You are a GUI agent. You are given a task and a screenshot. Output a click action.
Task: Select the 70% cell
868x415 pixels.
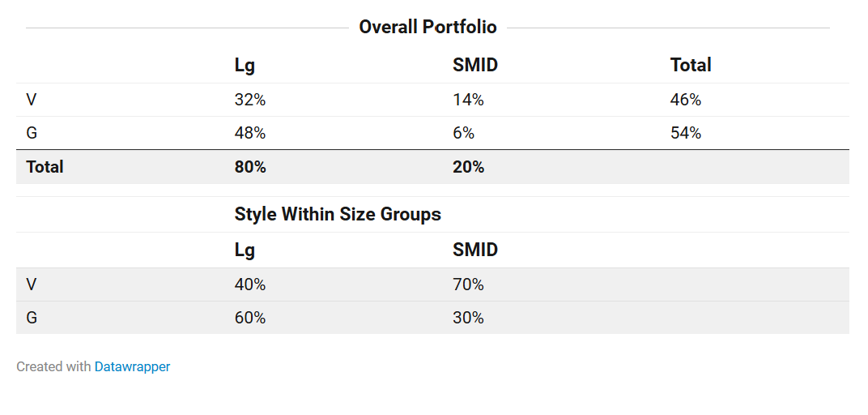468,285
